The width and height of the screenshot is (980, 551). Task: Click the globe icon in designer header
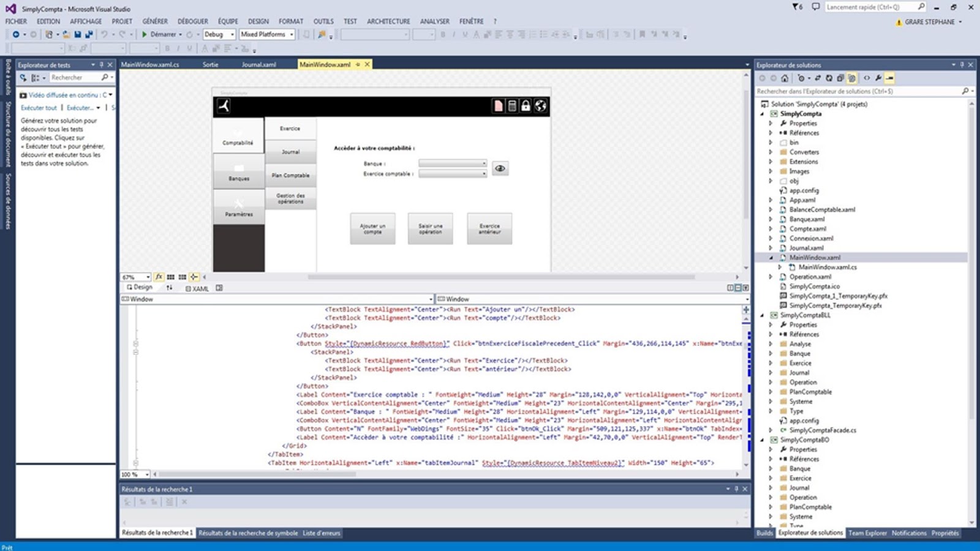pos(540,106)
